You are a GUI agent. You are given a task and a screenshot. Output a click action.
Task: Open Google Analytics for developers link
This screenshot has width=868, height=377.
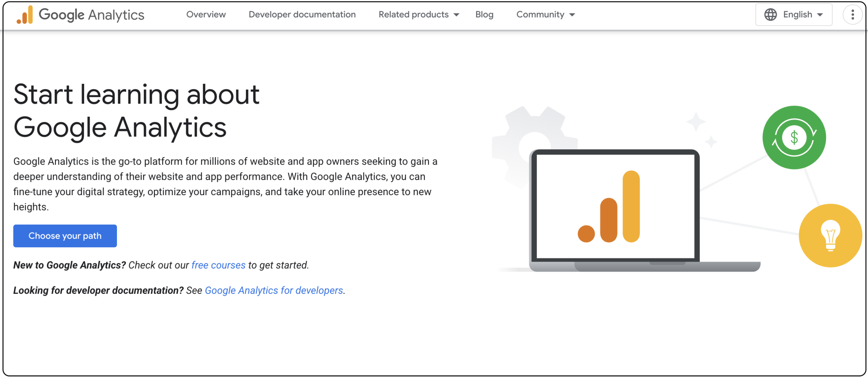tap(274, 290)
